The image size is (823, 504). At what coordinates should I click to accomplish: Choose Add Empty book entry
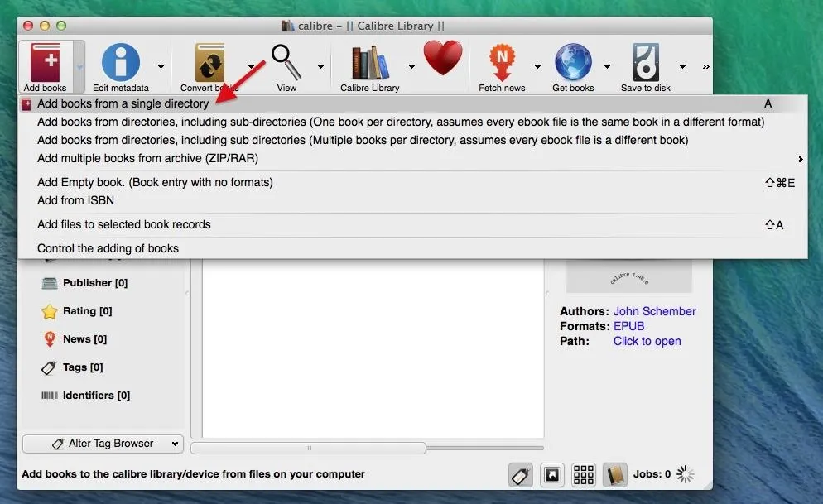412,183
